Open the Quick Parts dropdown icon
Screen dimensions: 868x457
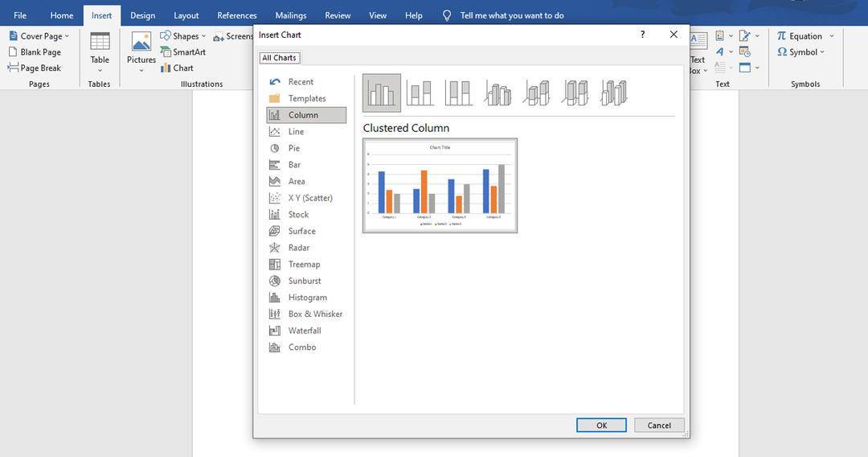point(723,36)
